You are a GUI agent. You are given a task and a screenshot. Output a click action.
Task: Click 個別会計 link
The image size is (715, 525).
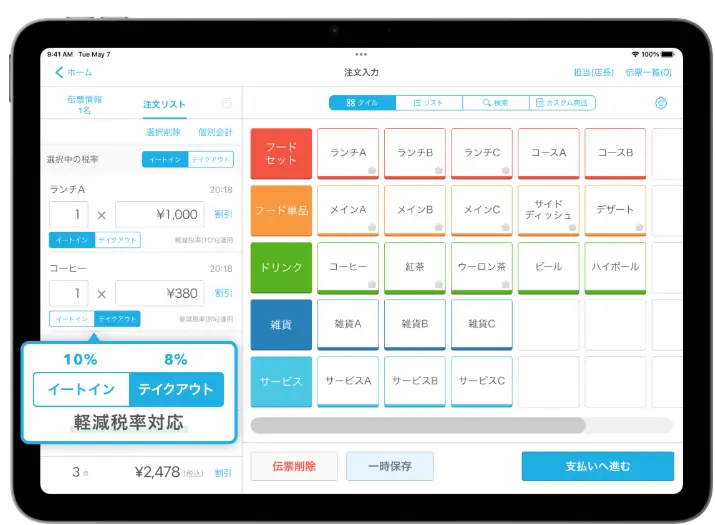(x=215, y=132)
